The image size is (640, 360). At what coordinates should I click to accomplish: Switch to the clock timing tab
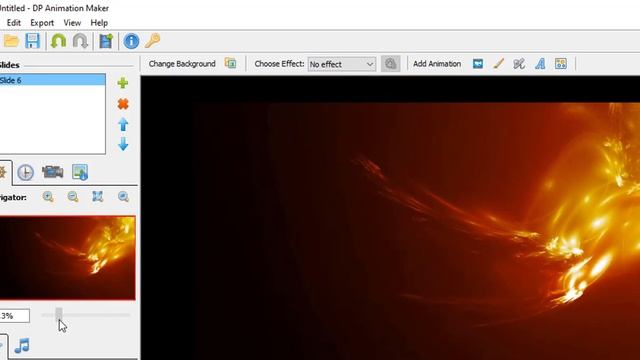[x=25, y=173]
